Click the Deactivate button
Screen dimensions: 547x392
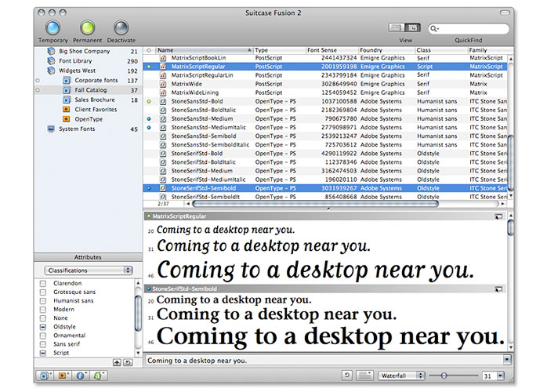[121, 28]
